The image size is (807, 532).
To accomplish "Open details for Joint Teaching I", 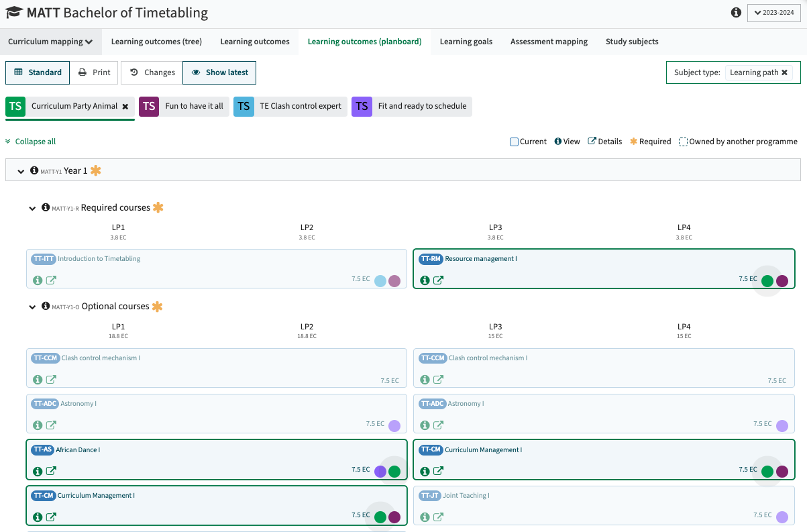I will pyautogui.click(x=438, y=517).
